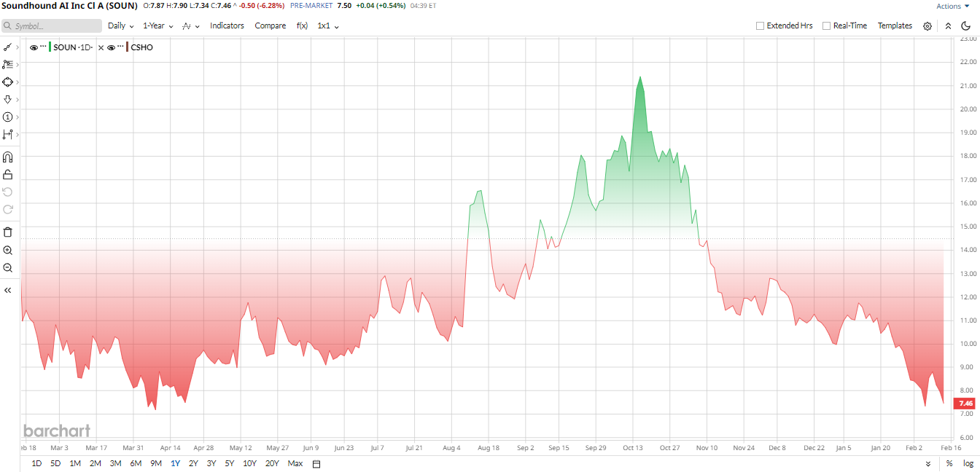The width and height of the screenshot is (980, 472).
Task: Click the undo arrow icon
Action: tap(8, 192)
